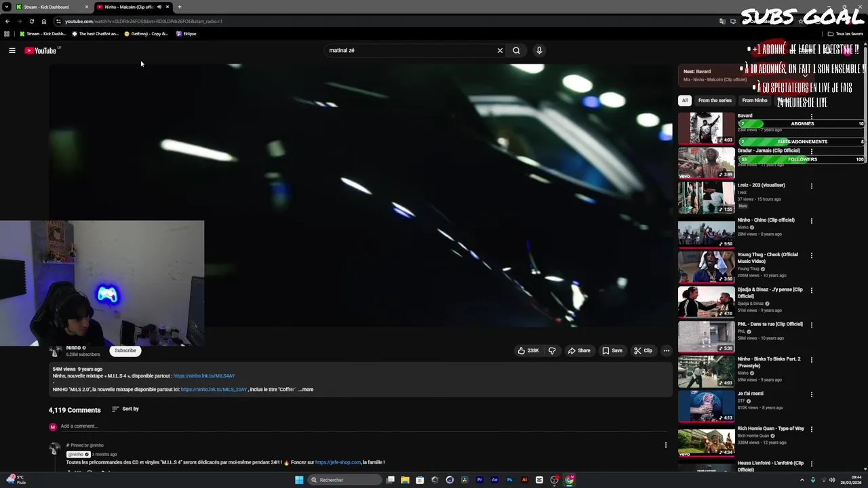Screen dimensions: 868x488
Task: Create a Clip of the video
Action: coord(643,350)
